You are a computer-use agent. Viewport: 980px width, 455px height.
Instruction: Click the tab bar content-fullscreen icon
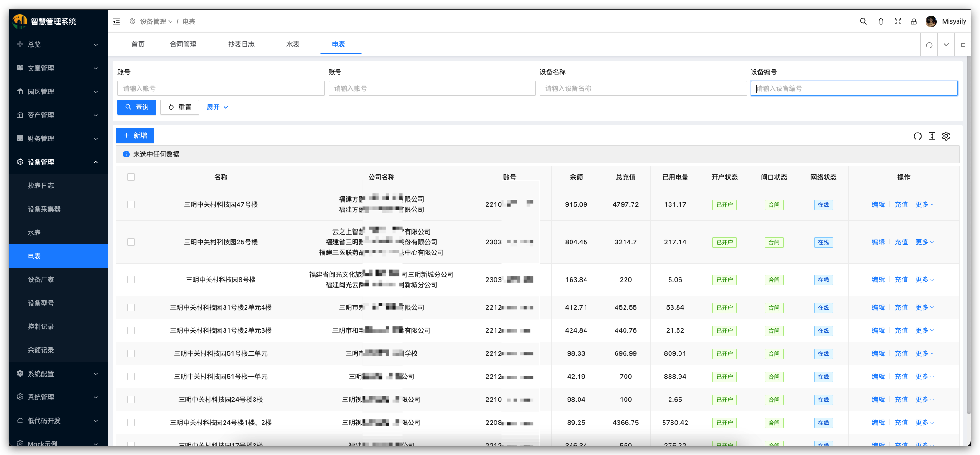(x=963, y=45)
